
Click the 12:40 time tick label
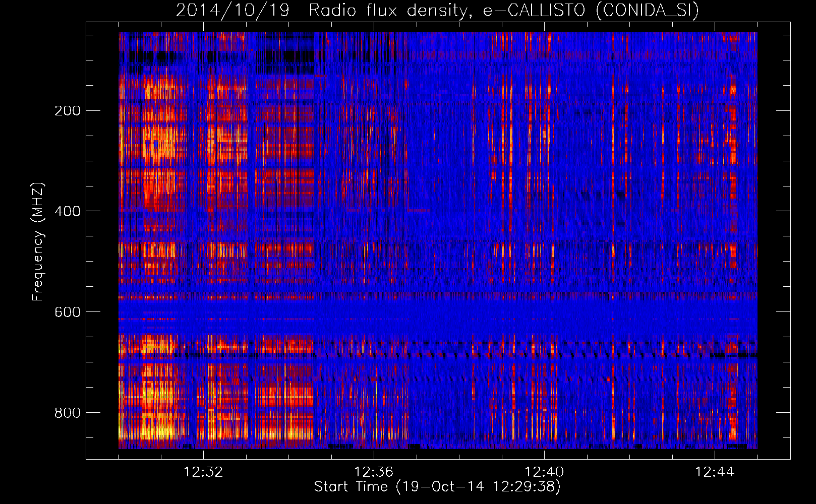pos(544,472)
